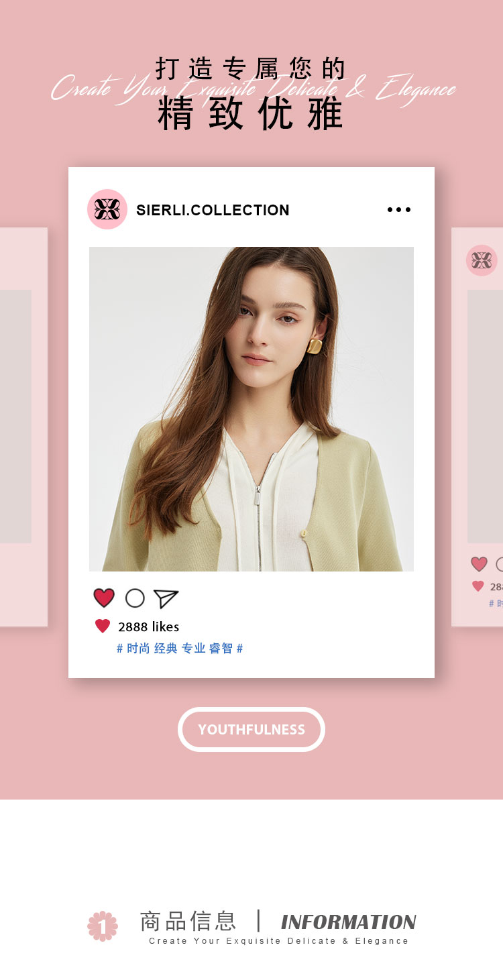Tap the heart icon on right card
The image size is (503, 980).
[479, 564]
